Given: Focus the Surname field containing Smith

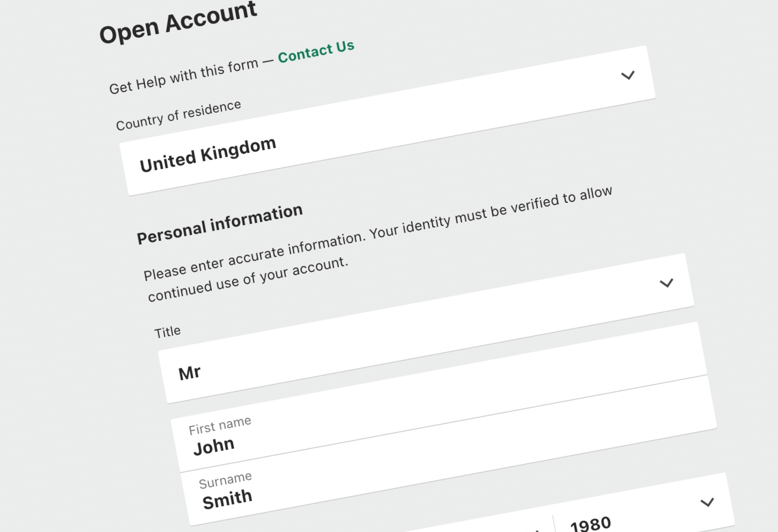Looking at the screenshot, I should pyautogui.click(x=227, y=500).
